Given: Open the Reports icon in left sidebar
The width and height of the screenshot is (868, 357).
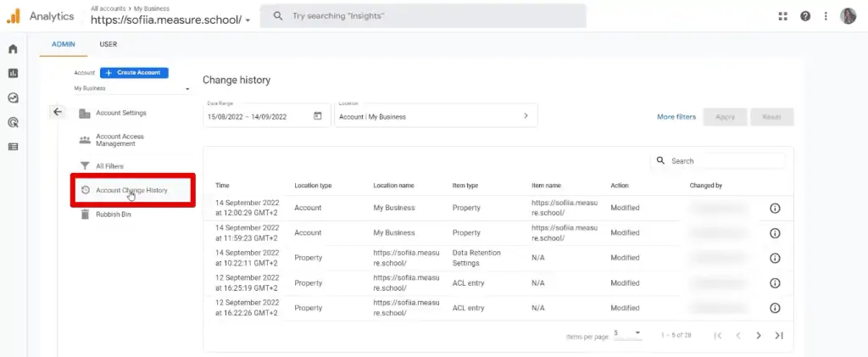Looking at the screenshot, I should (13, 73).
